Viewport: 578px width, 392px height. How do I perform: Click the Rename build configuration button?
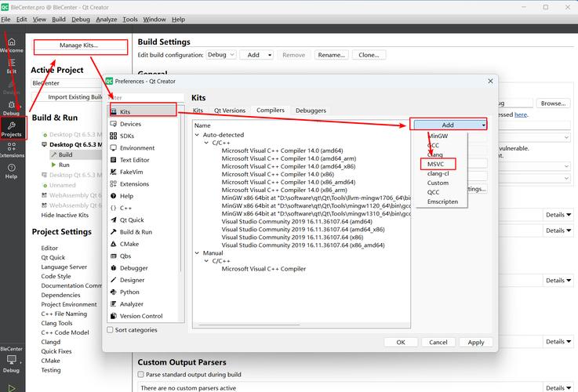pos(332,55)
